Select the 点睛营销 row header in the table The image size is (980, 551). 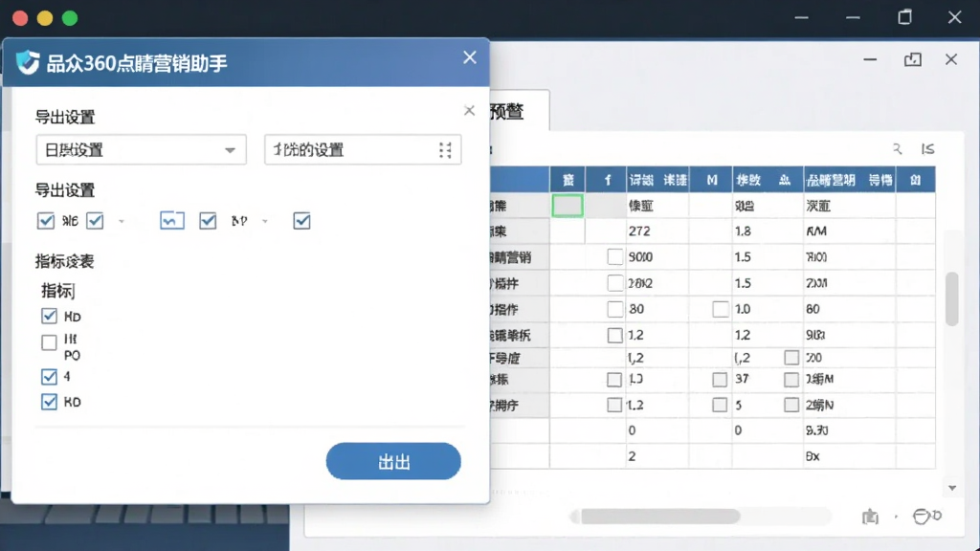click(x=520, y=257)
